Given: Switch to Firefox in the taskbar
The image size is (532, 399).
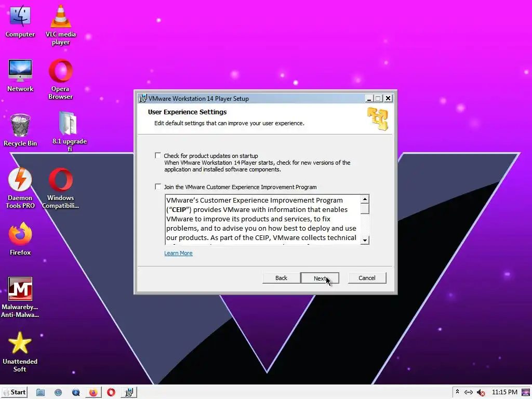Looking at the screenshot, I should pyautogui.click(x=94, y=393).
